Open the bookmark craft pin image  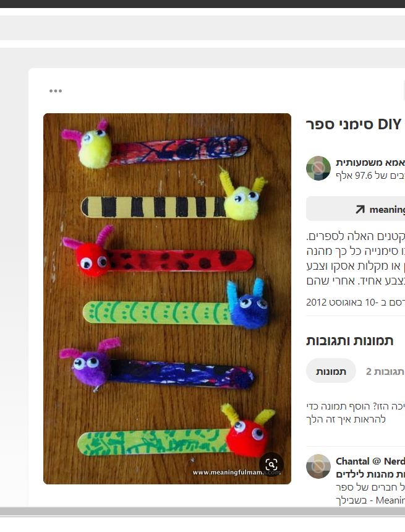click(x=167, y=299)
